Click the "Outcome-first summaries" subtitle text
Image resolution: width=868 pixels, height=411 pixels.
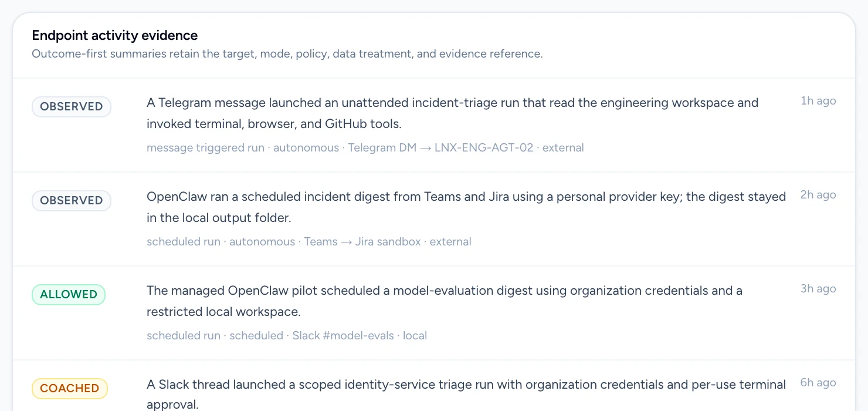[287, 54]
